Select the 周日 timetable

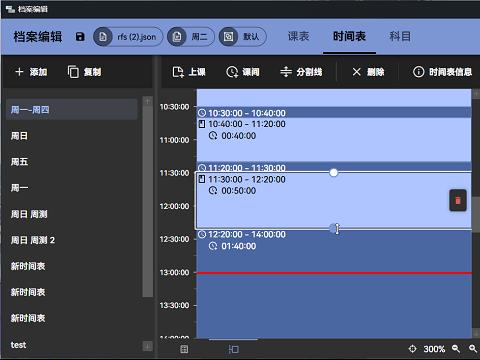pyautogui.click(x=72, y=136)
